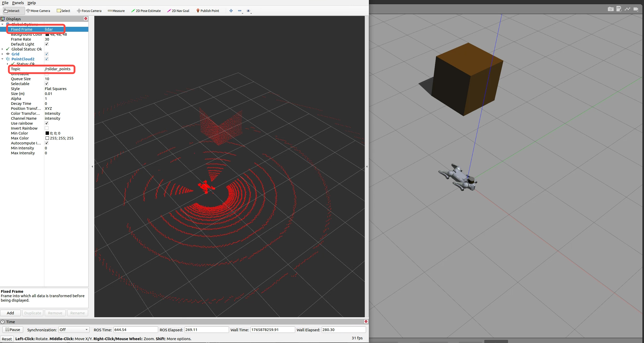The image size is (644, 343).
Task: Click the Publish Point tool
Action: coord(208,11)
